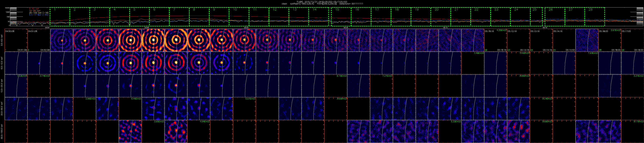Click the 04:55 time axis label
Screen dimensions: 644x143
(x=147, y=28)
